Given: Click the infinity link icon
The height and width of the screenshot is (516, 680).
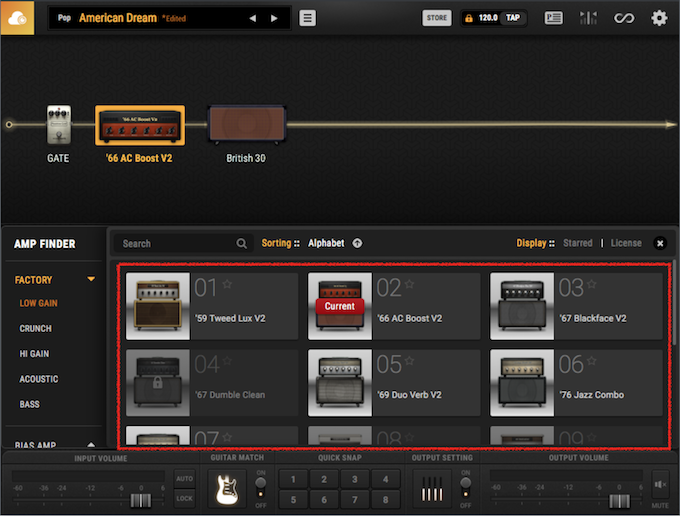Looking at the screenshot, I should click(624, 18).
